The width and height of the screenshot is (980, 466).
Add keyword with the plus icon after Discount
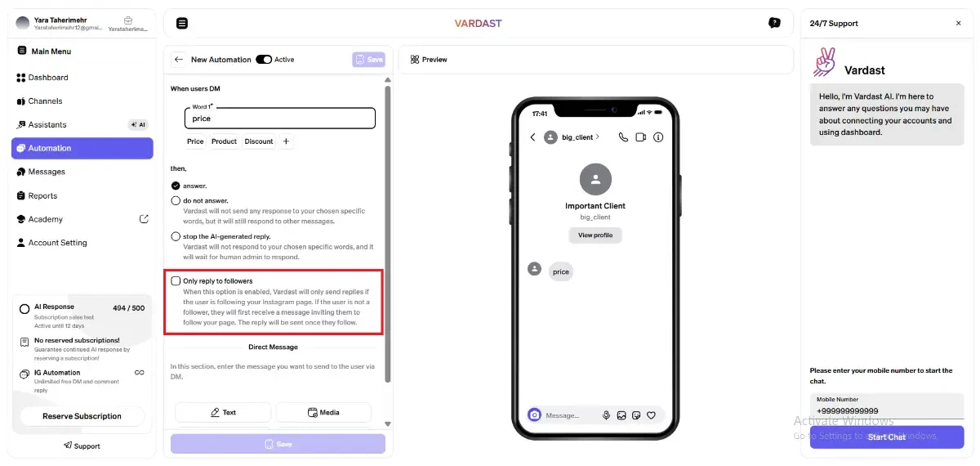[286, 141]
